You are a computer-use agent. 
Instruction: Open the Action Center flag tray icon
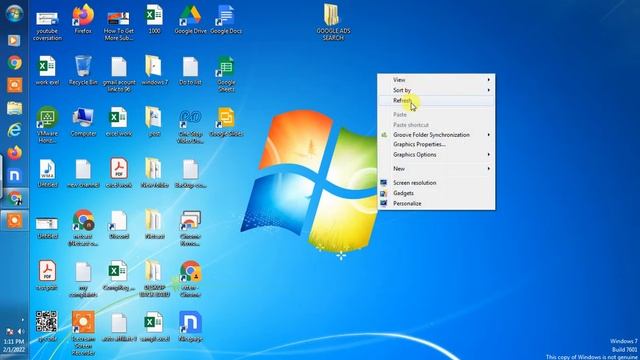10,331
